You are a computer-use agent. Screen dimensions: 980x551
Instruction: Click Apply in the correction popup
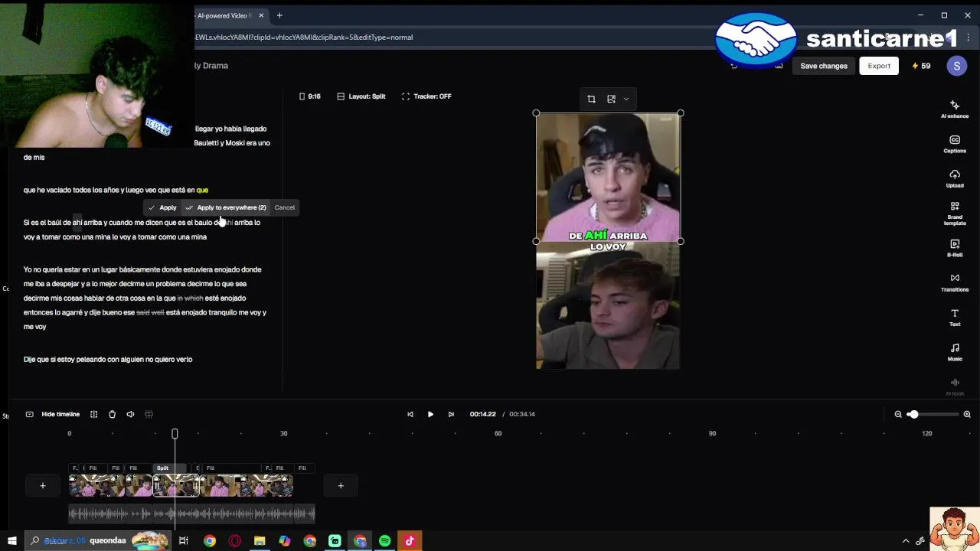click(x=162, y=207)
